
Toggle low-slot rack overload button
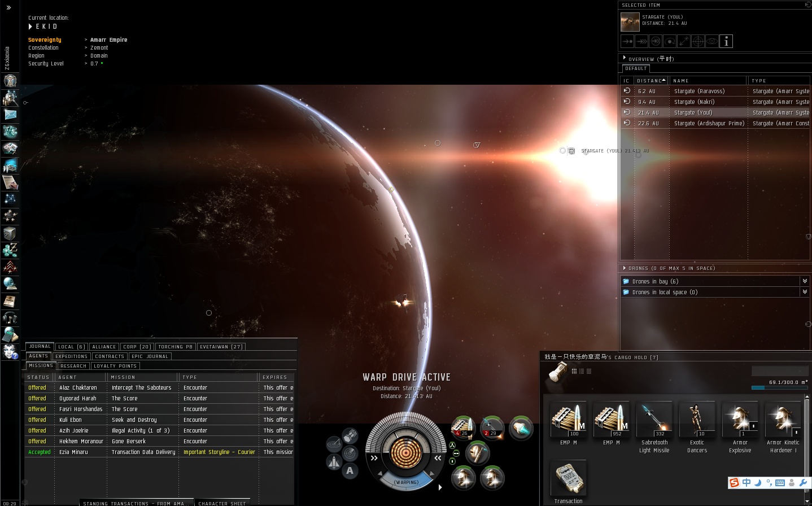tap(452, 461)
